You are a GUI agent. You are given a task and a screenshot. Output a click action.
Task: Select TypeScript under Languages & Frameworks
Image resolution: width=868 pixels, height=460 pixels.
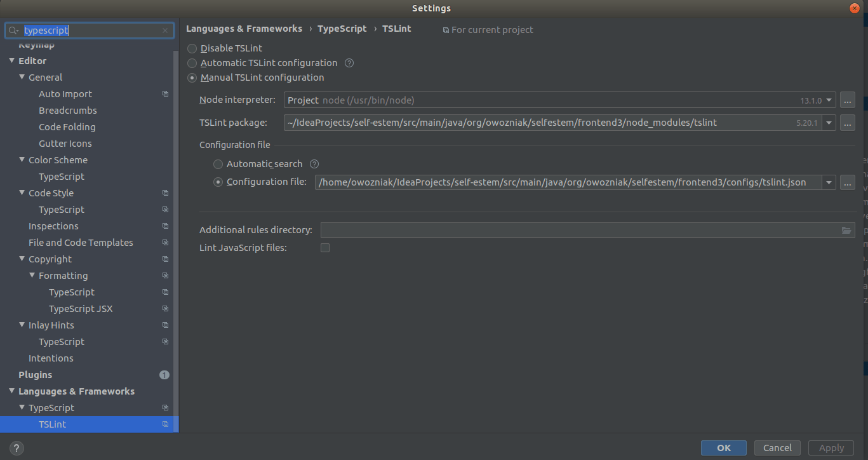click(51, 408)
